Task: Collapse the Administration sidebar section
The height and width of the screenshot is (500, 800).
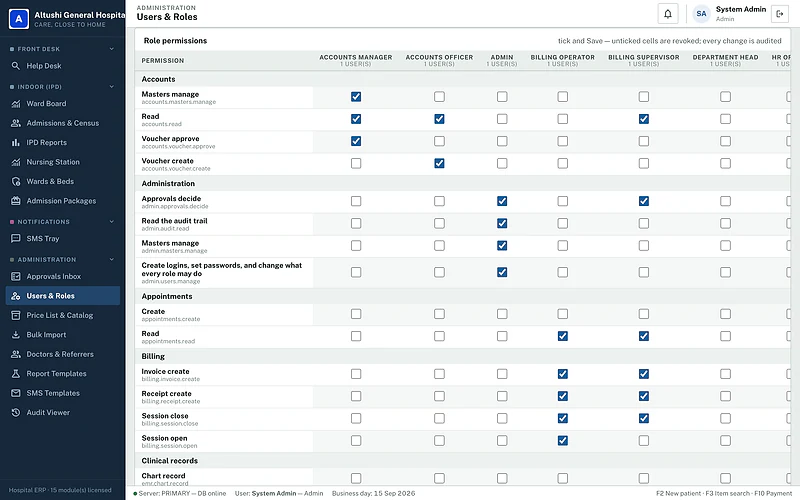Action: [x=112, y=259]
